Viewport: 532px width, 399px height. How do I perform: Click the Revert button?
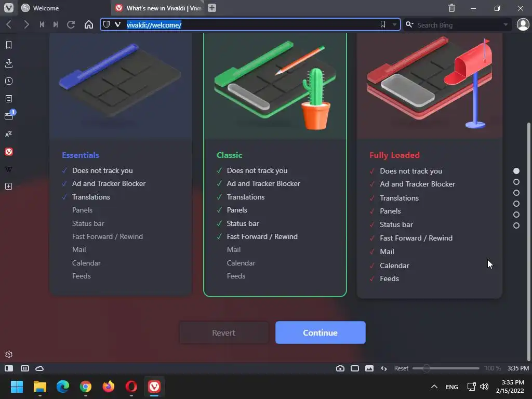tap(223, 333)
